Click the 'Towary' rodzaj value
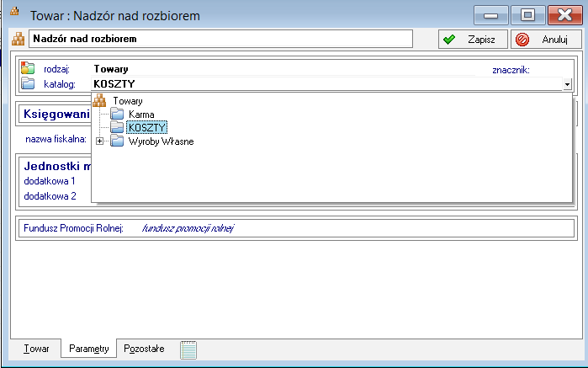This screenshot has height=368, width=588. point(111,69)
